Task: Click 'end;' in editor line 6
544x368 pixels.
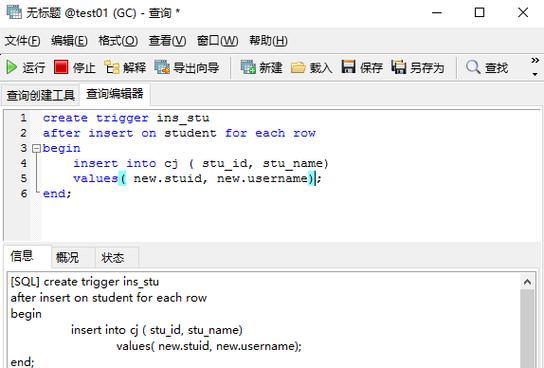Action: 57,194
